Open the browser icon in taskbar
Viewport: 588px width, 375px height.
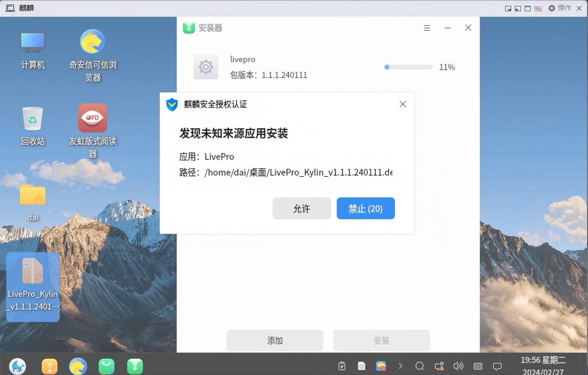coord(78,366)
